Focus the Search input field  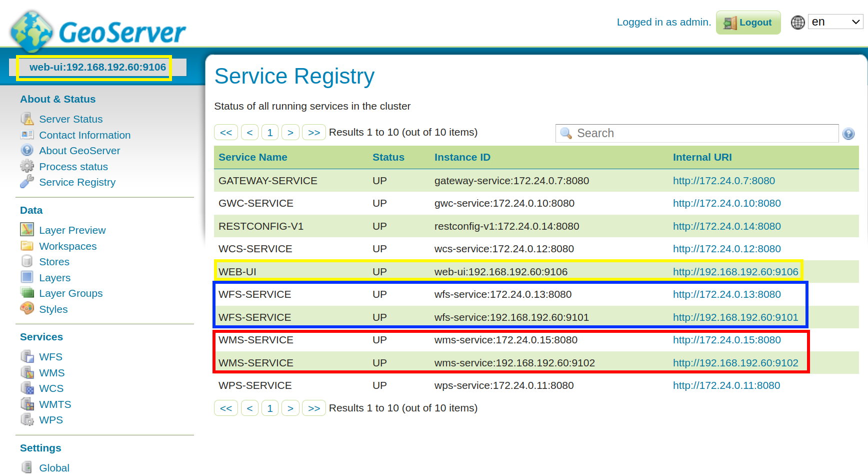[697, 133]
